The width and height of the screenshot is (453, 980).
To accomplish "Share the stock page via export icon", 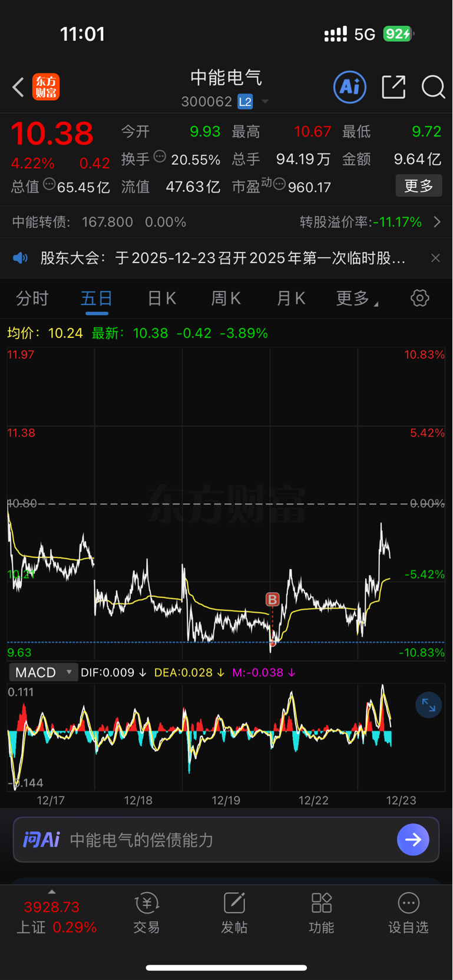I will pos(394,87).
